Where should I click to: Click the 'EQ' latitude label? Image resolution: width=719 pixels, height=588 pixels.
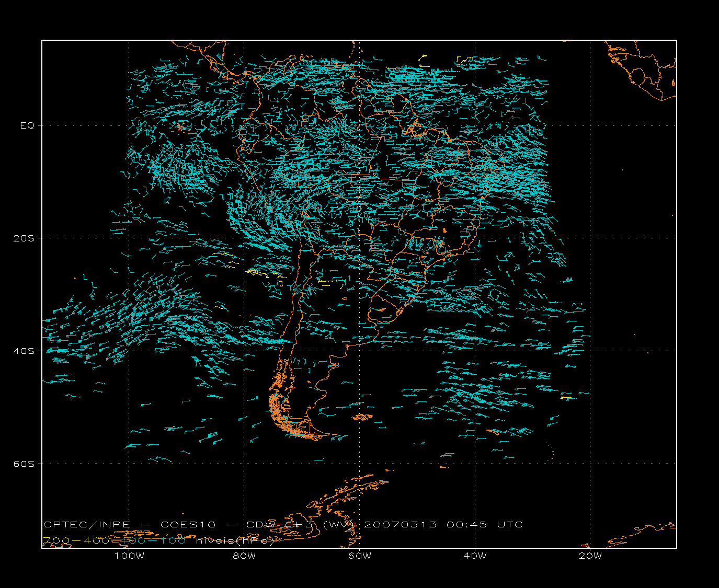coord(27,125)
